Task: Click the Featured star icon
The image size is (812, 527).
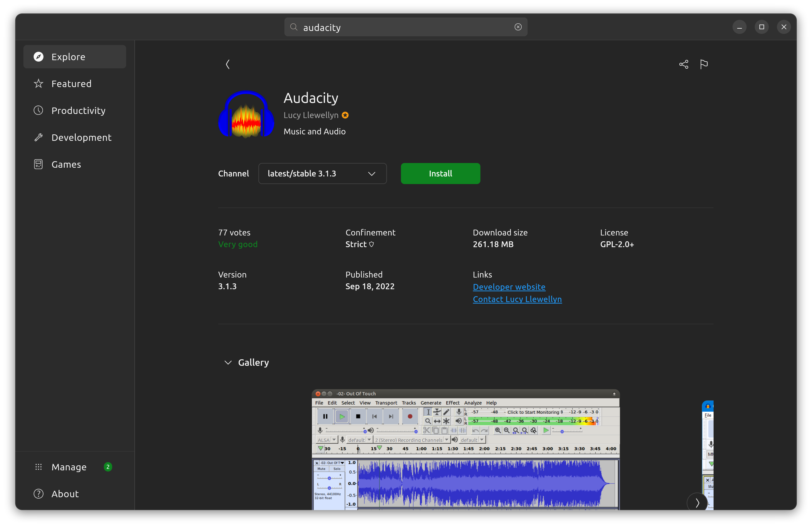Action: 39,84
